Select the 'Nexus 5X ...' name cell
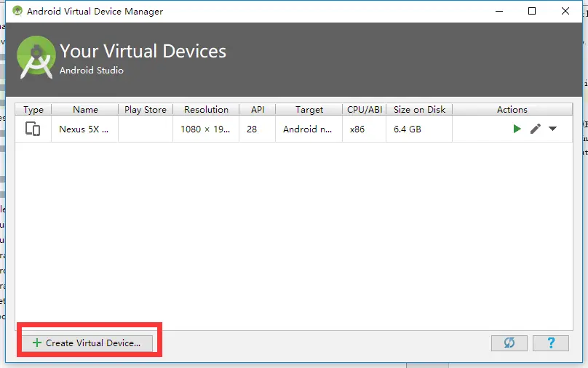 click(x=84, y=129)
